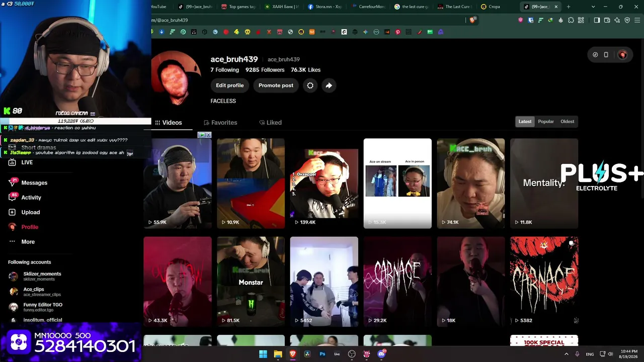Click the microphone icon in system tray
644x362 pixels.
578,354
